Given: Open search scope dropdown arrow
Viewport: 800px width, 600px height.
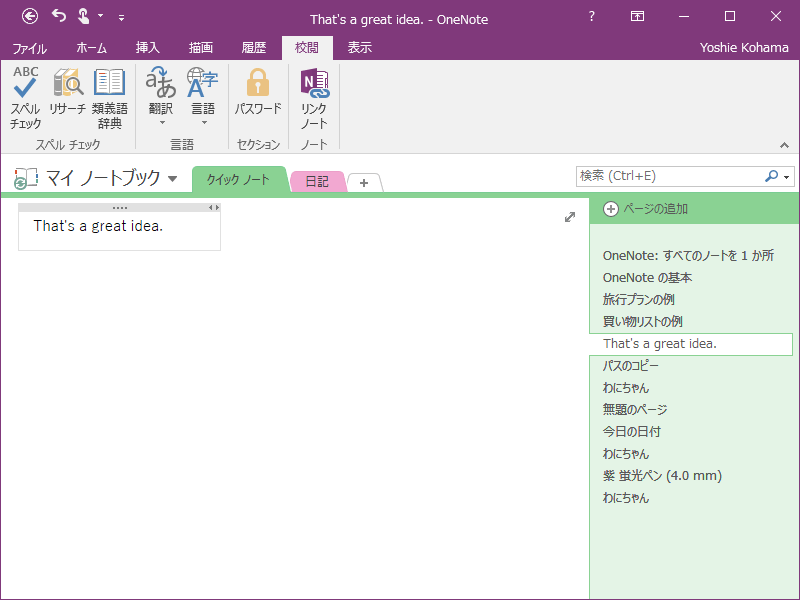Looking at the screenshot, I should pos(787,177).
